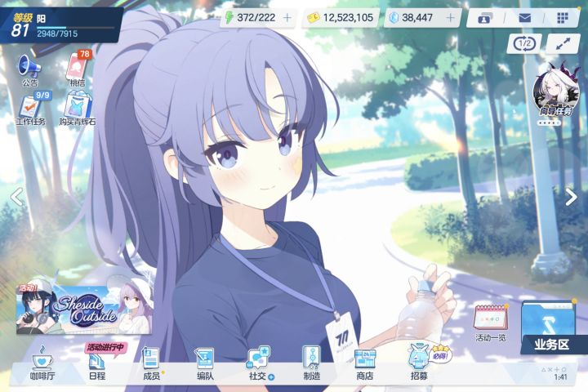Add gems with plus next to 38,447
This screenshot has height=392, width=588.
tap(451, 18)
